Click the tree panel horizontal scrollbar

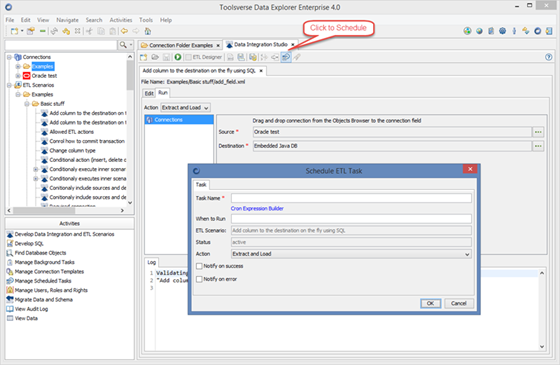[66, 210]
